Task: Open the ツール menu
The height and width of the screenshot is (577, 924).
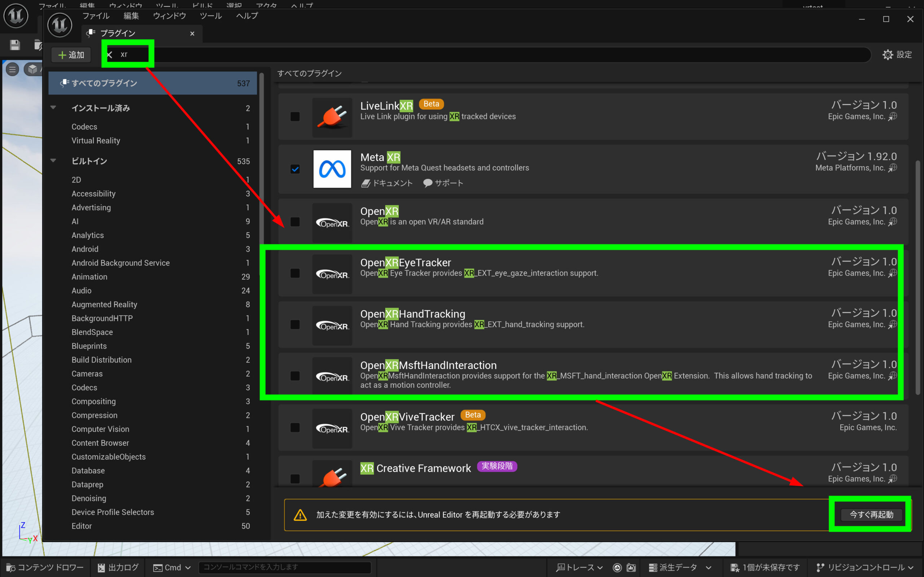Action: click(x=210, y=16)
